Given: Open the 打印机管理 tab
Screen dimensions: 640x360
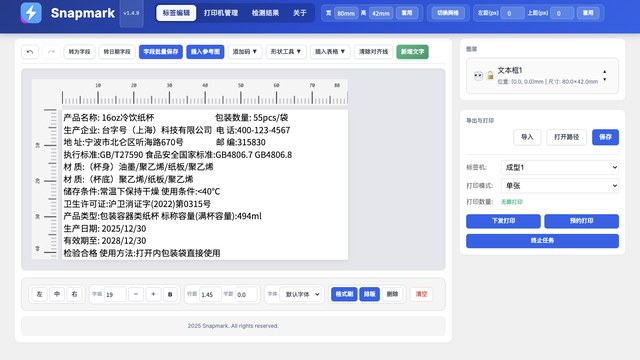Looking at the screenshot, I should 221,13.
